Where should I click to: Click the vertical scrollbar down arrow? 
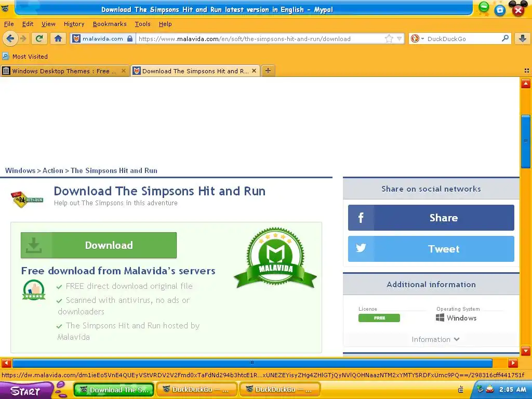point(526,351)
